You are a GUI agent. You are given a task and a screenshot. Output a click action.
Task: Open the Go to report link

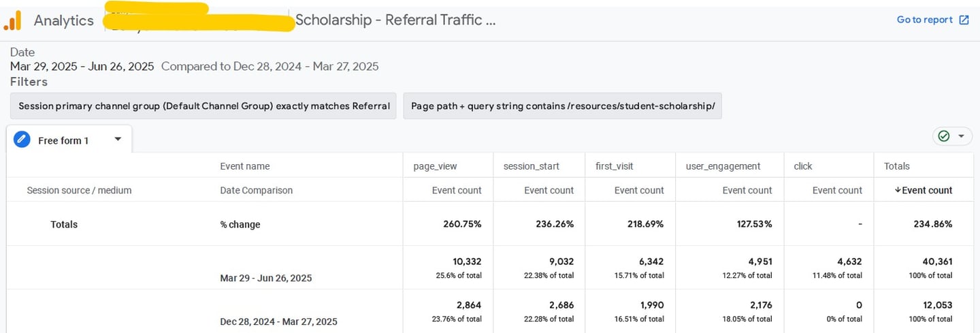tap(924, 20)
